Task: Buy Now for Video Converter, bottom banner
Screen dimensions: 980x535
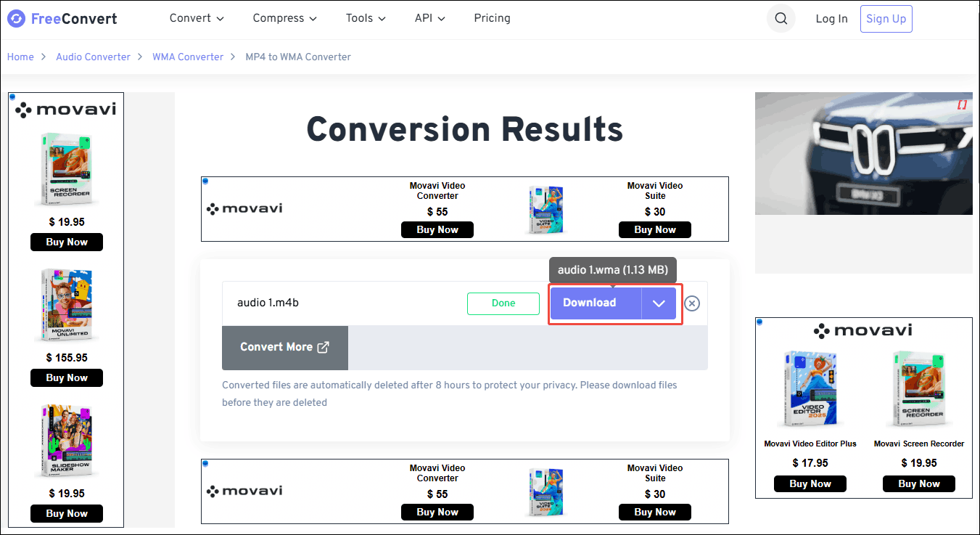Action: click(437, 512)
